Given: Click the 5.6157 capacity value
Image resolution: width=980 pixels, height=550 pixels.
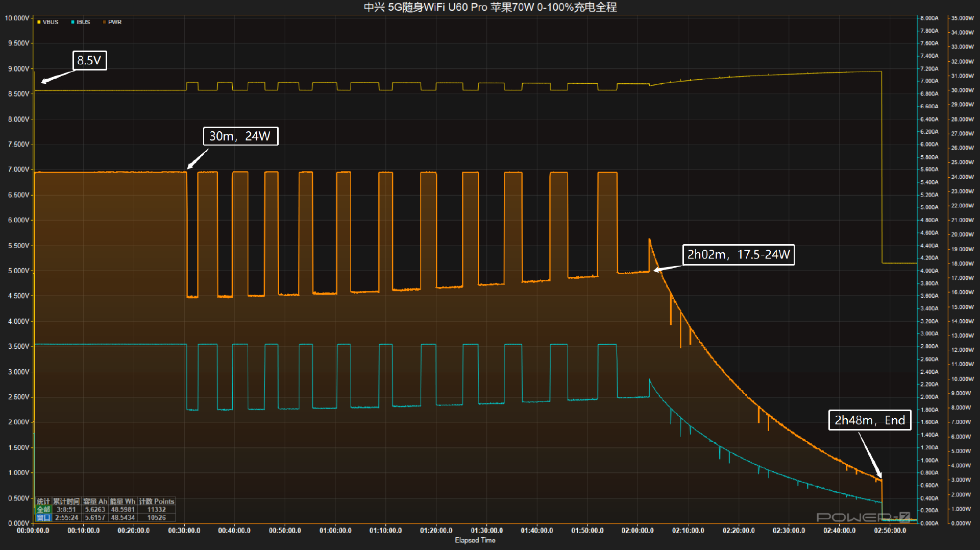Looking at the screenshot, I should [95, 517].
